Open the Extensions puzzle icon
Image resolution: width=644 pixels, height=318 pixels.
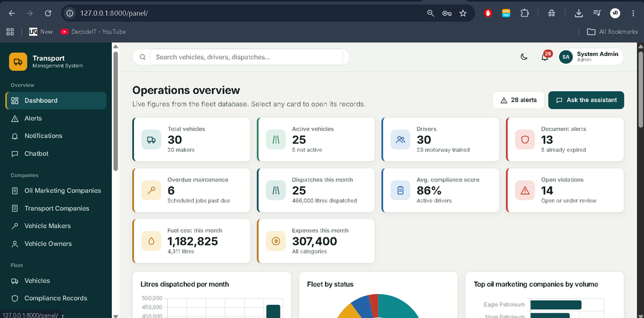[x=525, y=13]
